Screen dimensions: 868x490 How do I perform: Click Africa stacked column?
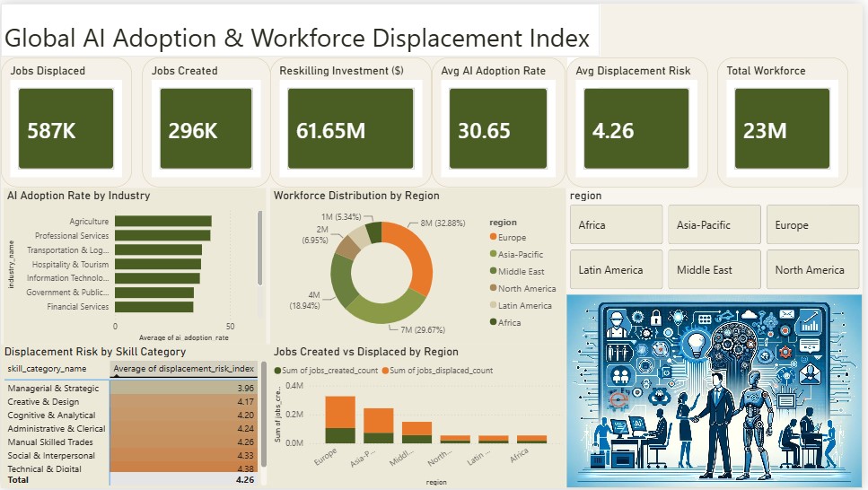[532, 440]
